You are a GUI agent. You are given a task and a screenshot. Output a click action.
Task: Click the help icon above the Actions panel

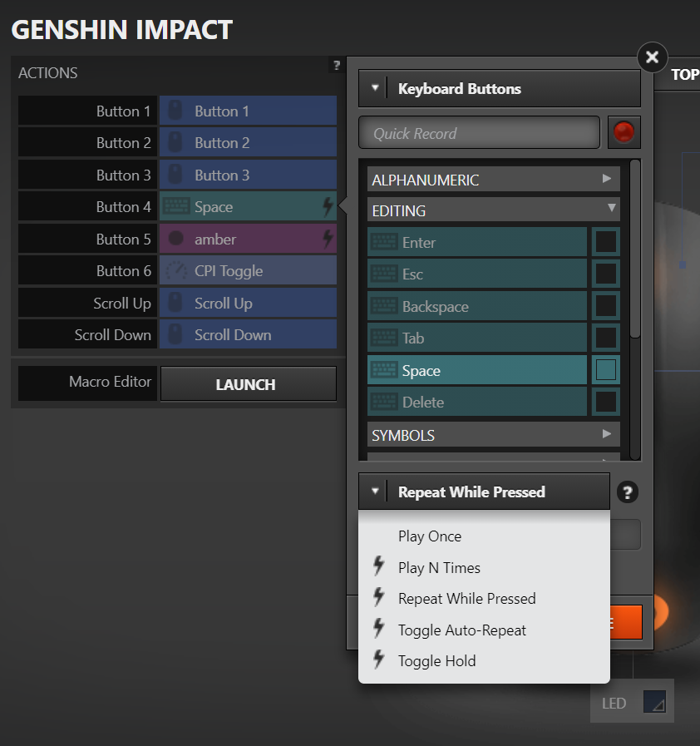337,65
